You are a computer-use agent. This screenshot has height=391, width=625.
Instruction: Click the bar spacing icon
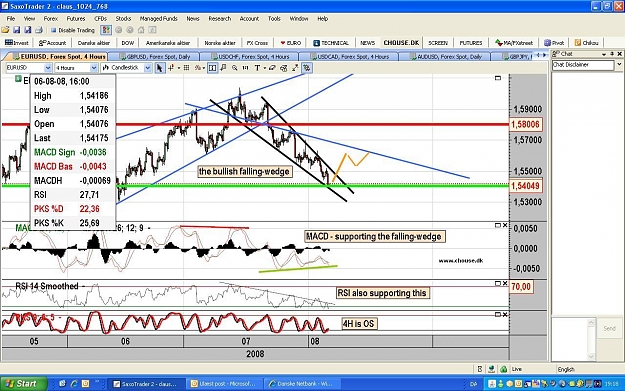246,68
